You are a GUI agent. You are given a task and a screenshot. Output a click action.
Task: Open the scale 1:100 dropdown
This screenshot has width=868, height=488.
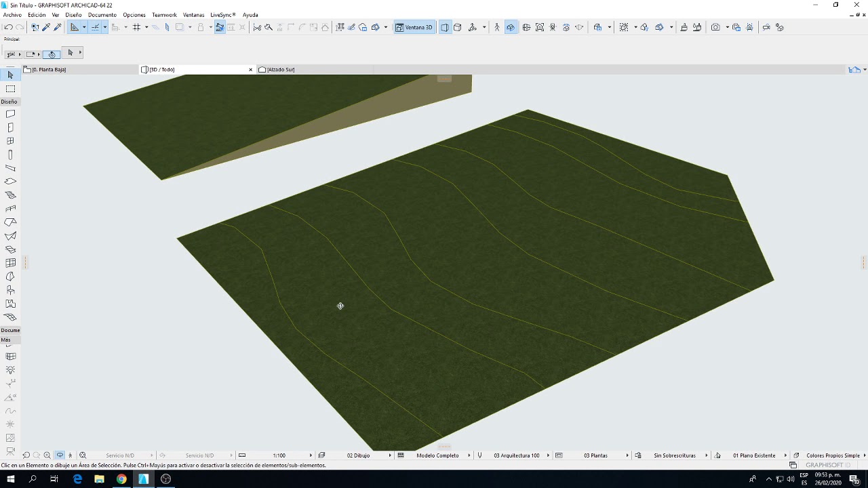pyautogui.click(x=278, y=455)
